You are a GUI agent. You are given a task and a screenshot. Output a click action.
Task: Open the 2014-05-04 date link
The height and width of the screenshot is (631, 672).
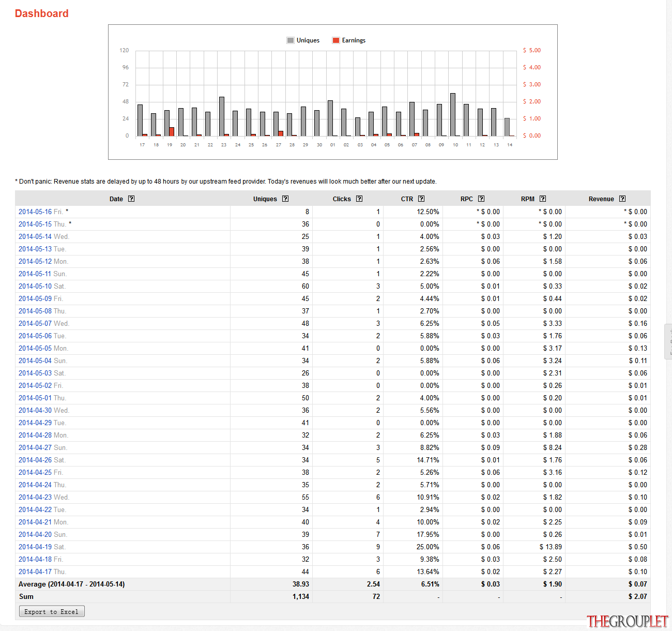pos(35,360)
